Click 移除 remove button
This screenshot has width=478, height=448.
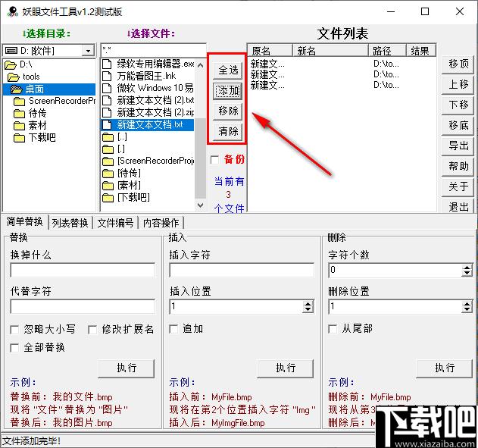click(228, 111)
